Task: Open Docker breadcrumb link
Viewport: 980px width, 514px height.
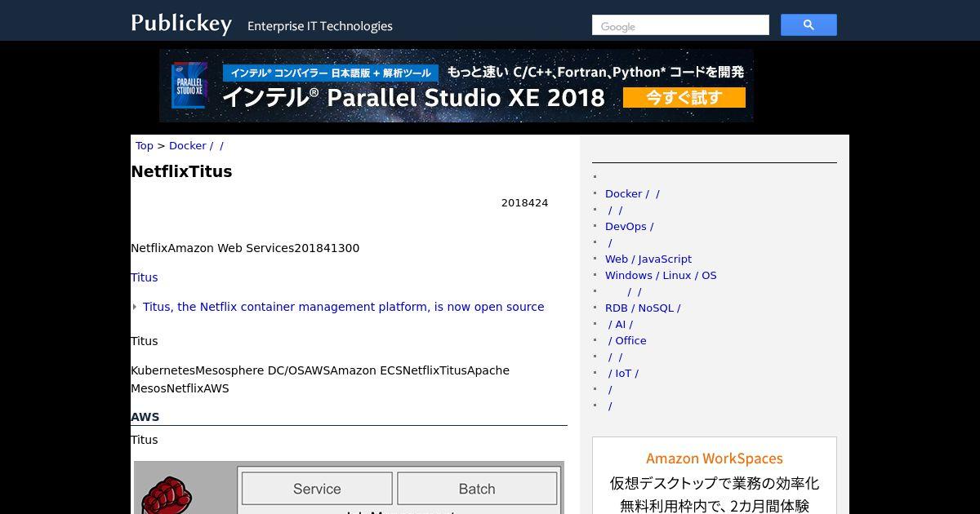Action: coord(196,146)
